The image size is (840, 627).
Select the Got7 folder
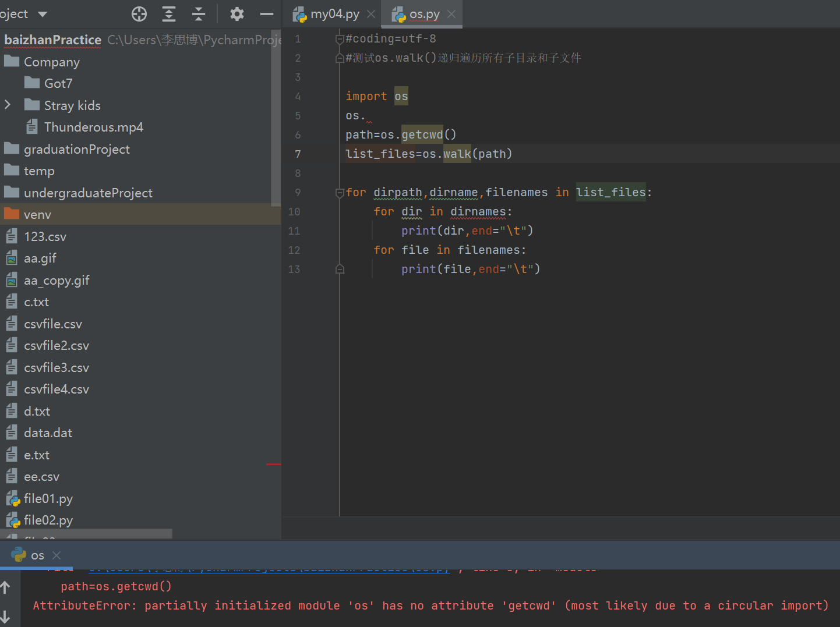58,83
